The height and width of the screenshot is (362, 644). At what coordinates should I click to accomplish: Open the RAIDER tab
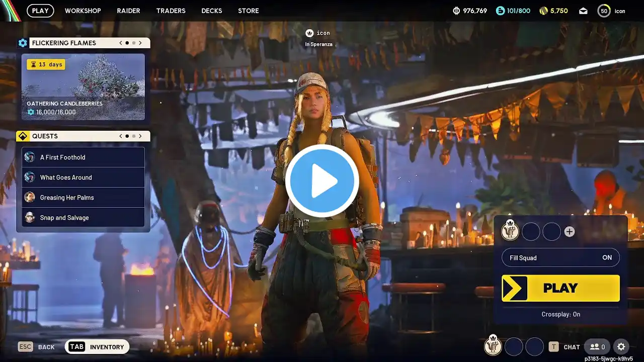pos(128,11)
